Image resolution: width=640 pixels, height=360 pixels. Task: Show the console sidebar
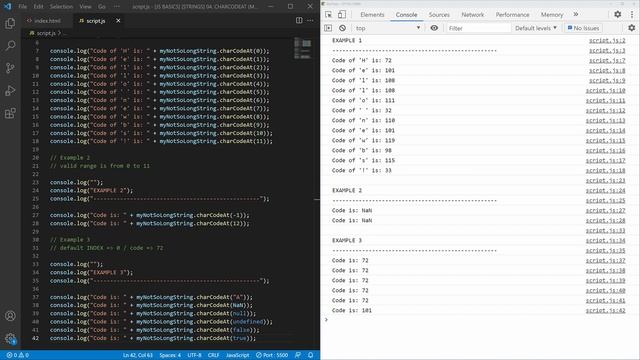tap(328, 28)
